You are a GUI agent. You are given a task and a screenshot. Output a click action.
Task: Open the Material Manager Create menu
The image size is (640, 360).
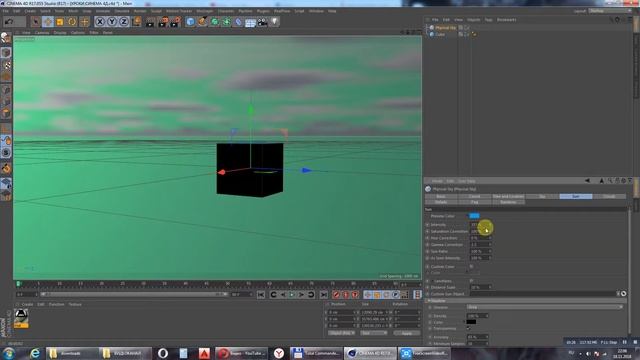coord(27,304)
